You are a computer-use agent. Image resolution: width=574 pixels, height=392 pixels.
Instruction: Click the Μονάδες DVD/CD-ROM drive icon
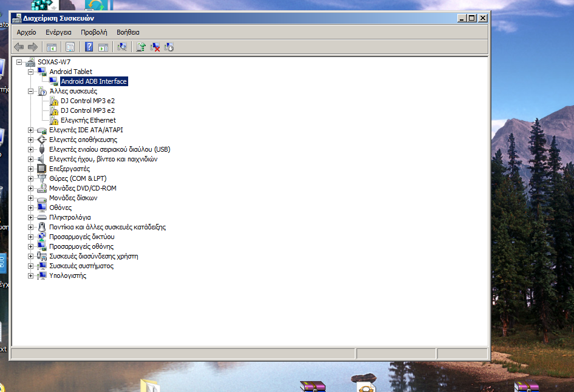[x=42, y=188]
